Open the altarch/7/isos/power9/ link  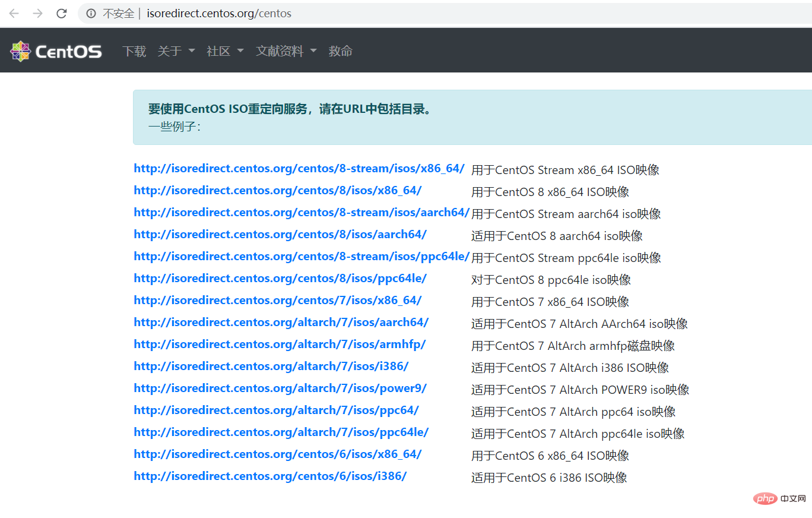pyautogui.click(x=280, y=389)
